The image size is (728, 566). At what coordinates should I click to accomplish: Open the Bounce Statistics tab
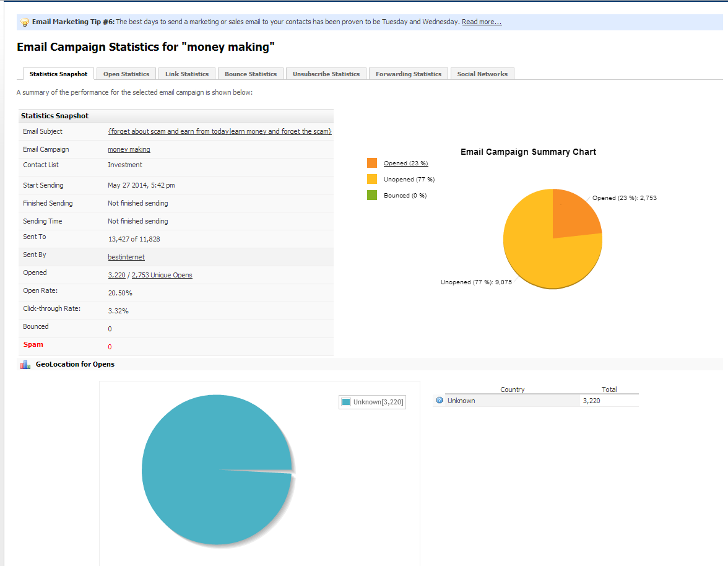250,73
